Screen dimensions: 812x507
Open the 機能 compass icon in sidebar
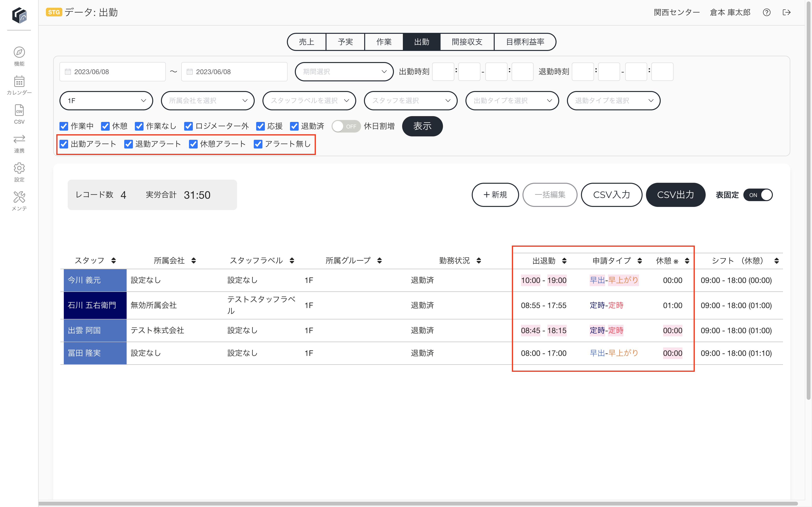pos(19,52)
